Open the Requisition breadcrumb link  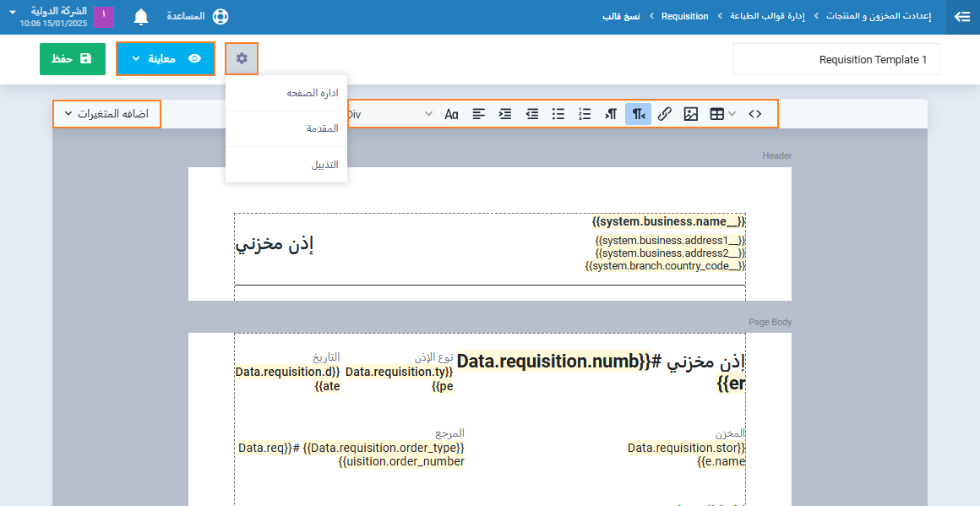coord(684,17)
